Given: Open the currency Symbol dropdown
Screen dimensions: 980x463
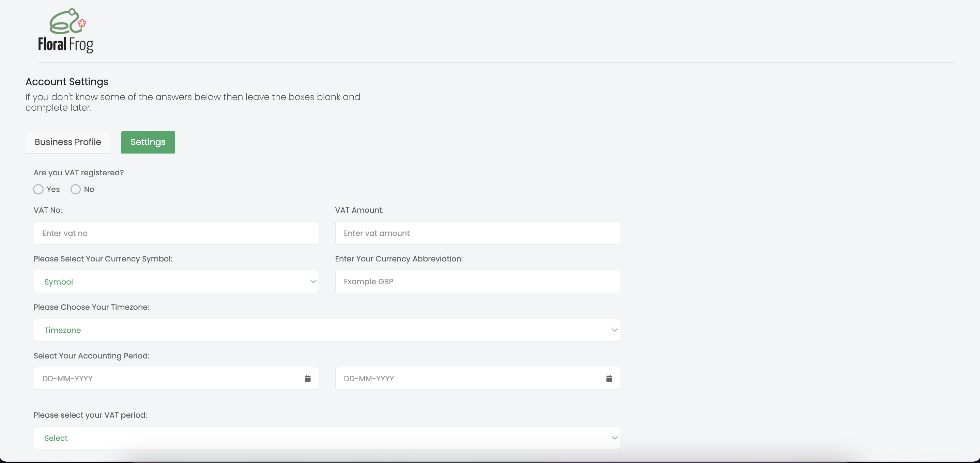Looking at the screenshot, I should 176,282.
